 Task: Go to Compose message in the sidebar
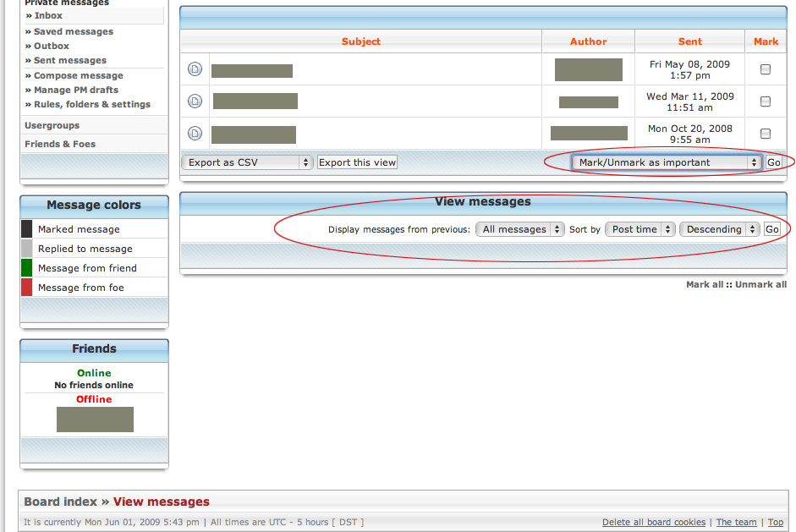(79, 75)
